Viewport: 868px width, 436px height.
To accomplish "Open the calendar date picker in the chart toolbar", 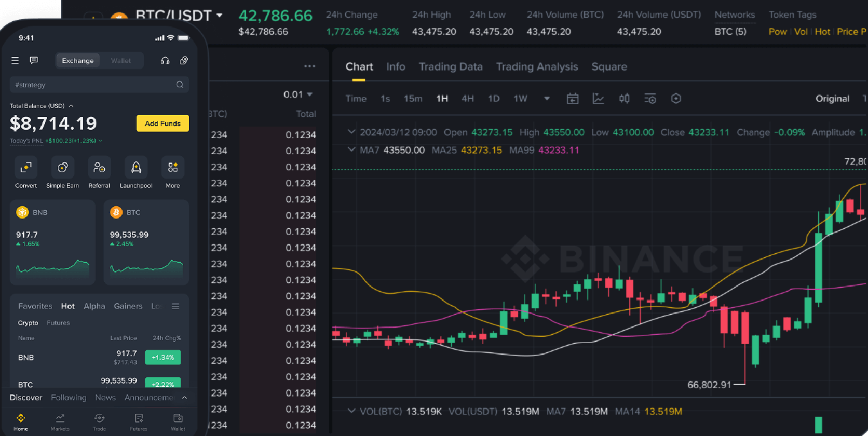I will (x=573, y=99).
